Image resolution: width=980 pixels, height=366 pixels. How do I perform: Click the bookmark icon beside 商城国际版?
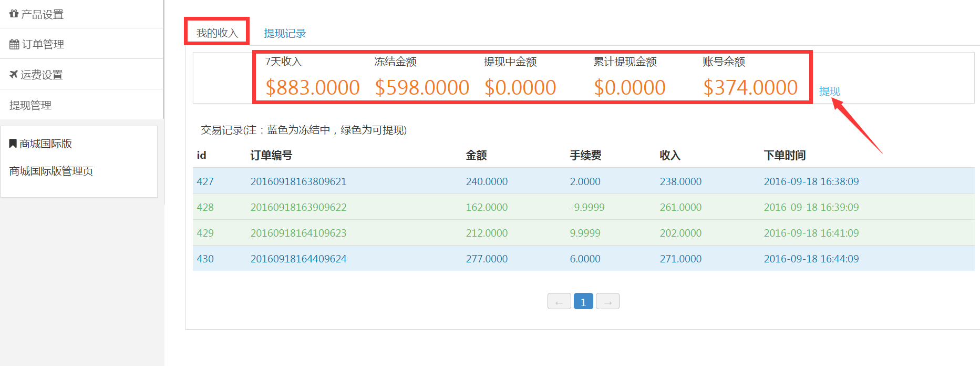[13, 143]
